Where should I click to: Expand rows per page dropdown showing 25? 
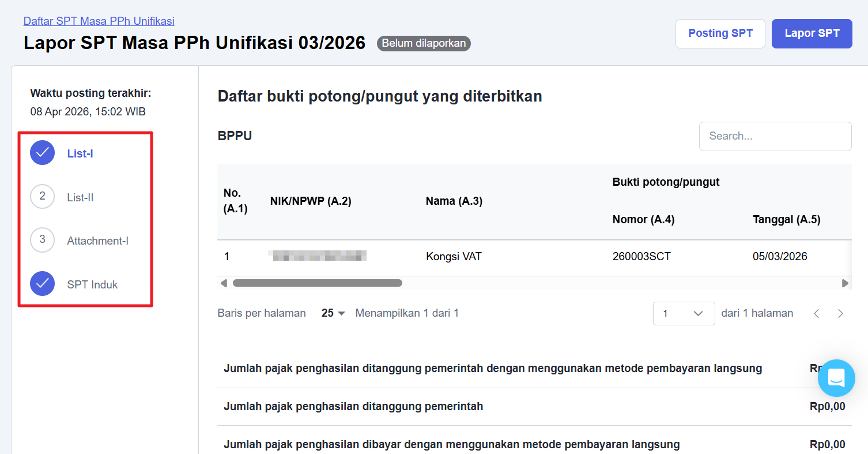coord(333,313)
